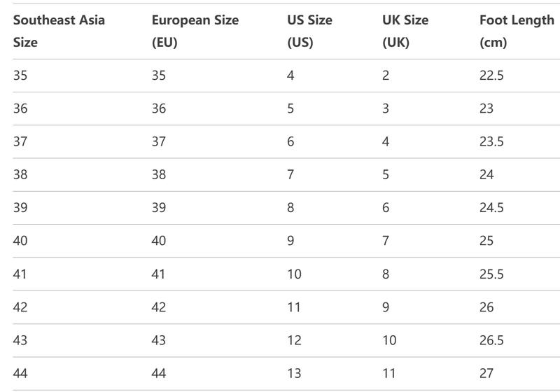Image resolution: width=560 pixels, height=392 pixels.
Task: Select UK size 10 cell
Action: coord(389,340)
